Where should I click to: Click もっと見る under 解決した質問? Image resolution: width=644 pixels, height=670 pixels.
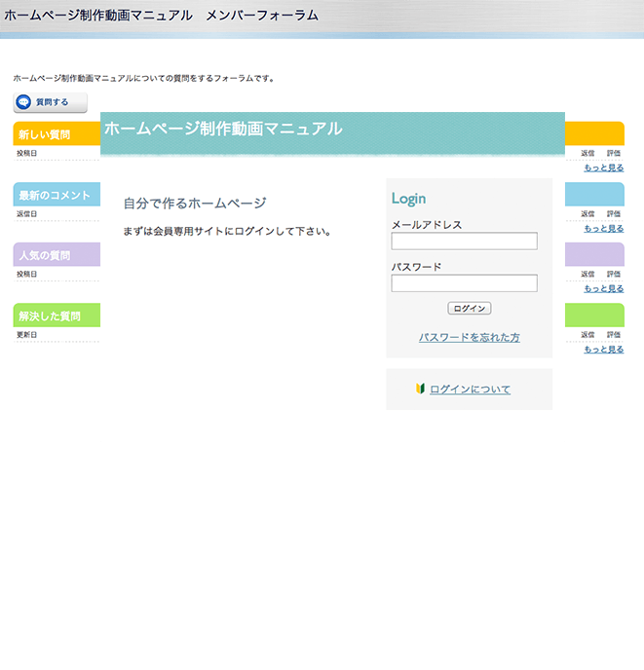click(604, 350)
